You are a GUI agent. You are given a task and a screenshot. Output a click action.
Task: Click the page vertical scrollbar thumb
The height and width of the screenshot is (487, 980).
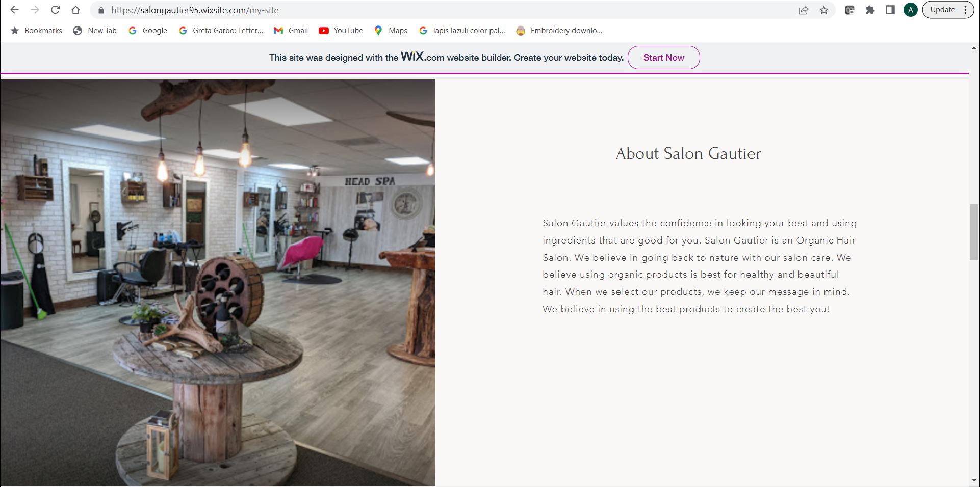tap(974, 232)
